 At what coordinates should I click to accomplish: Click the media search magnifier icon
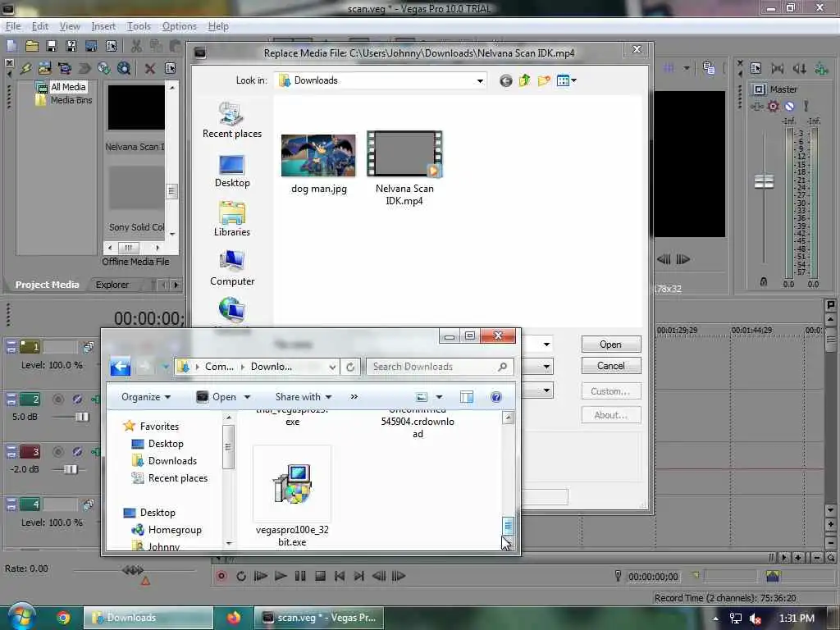124,69
